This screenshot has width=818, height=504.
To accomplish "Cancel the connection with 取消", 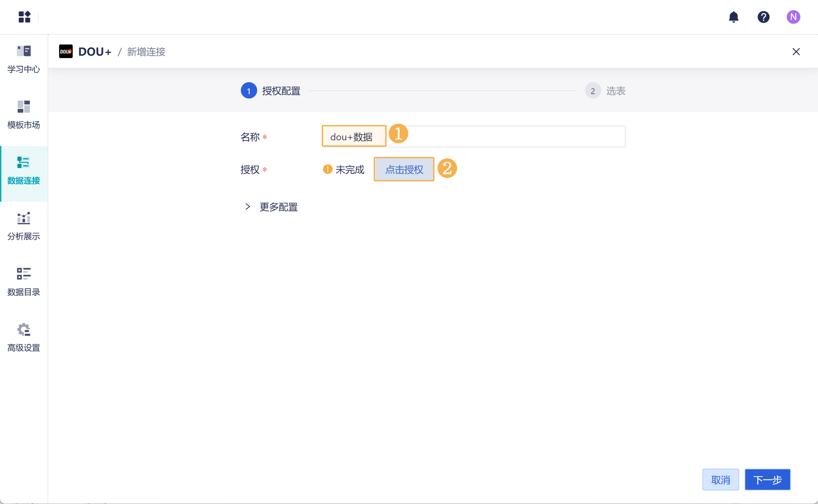I will pyautogui.click(x=721, y=480).
